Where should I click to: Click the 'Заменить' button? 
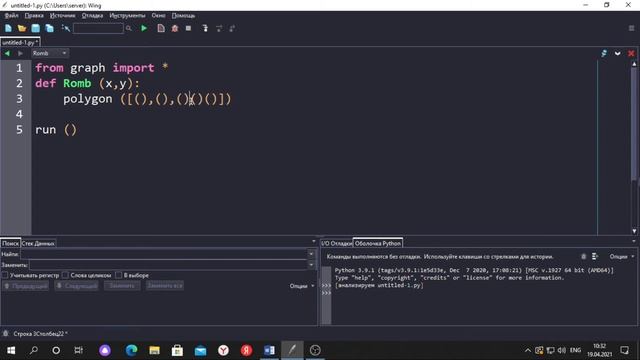click(x=122, y=286)
